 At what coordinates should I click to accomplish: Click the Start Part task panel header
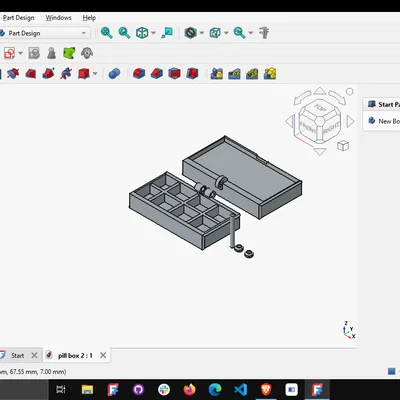[382, 104]
